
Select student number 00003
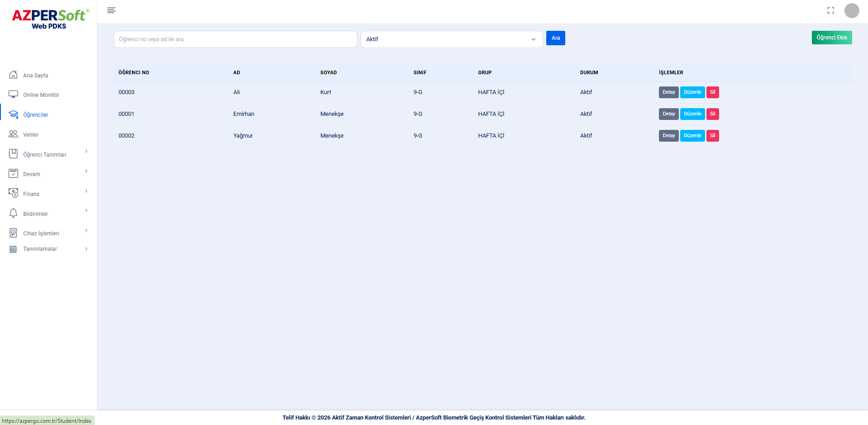[126, 92]
